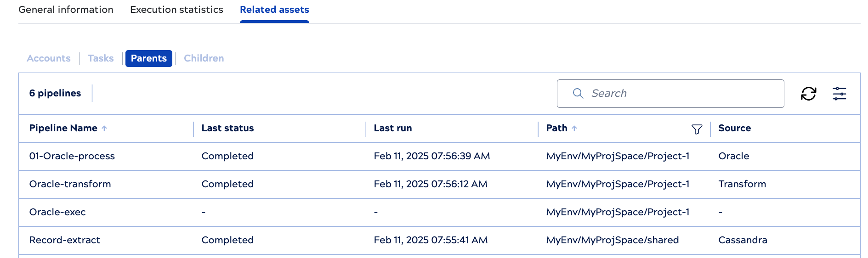
Task: View the Children related assets
Action: [204, 58]
